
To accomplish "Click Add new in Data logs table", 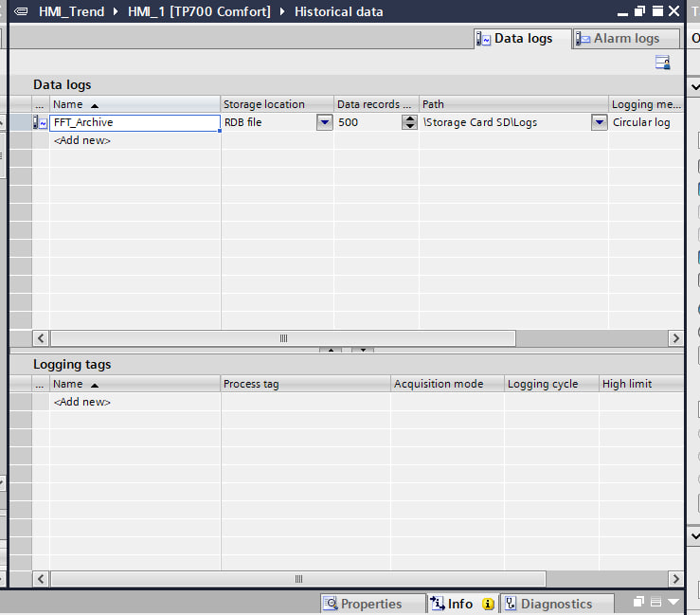I will [x=82, y=140].
